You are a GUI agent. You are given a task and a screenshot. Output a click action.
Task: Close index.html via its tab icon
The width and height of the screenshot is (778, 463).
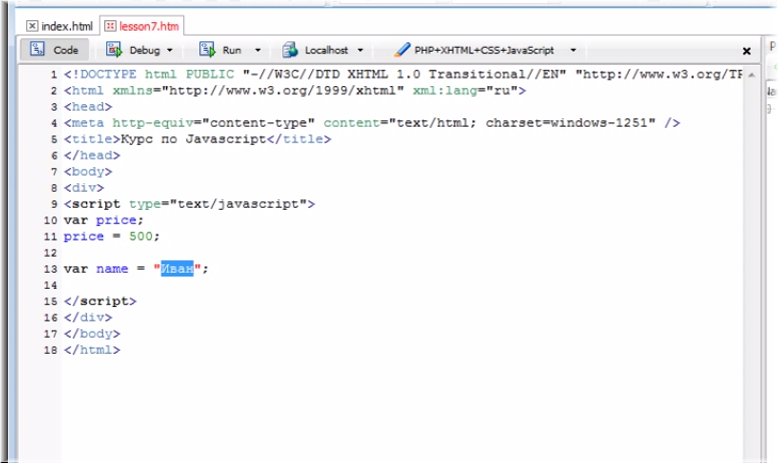click(x=32, y=26)
